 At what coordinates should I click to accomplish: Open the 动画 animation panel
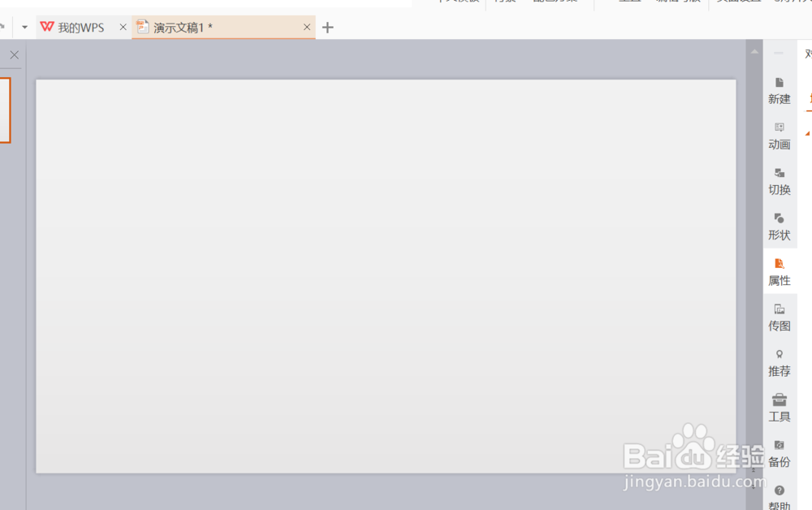[780, 136]
